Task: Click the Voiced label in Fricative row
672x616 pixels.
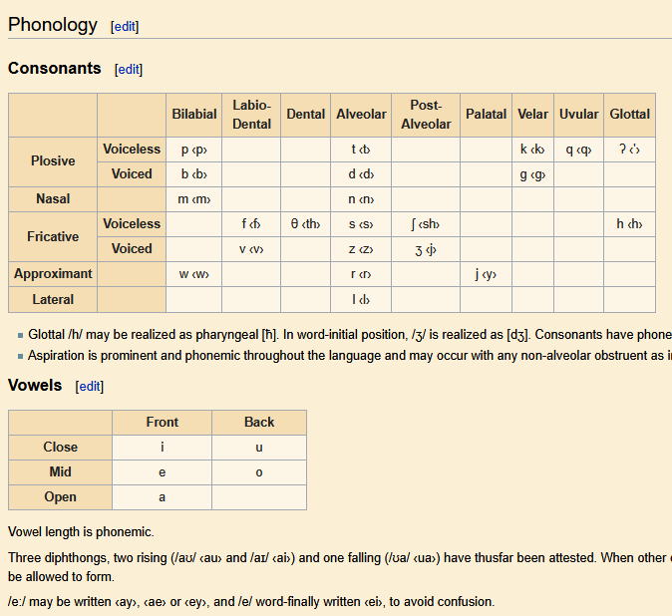Action: pos(132,249)
